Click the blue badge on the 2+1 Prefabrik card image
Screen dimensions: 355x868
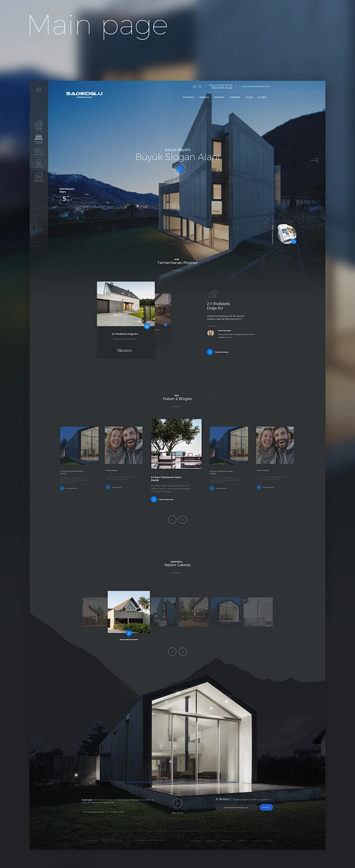pyautogui.click(x=147, y=326)
